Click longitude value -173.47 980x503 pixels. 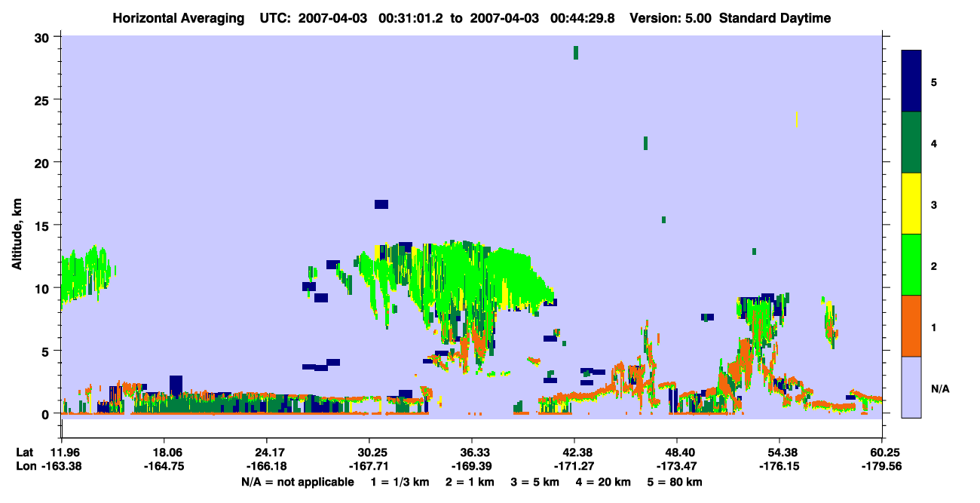pyautogui.click(x=677, y=467)
